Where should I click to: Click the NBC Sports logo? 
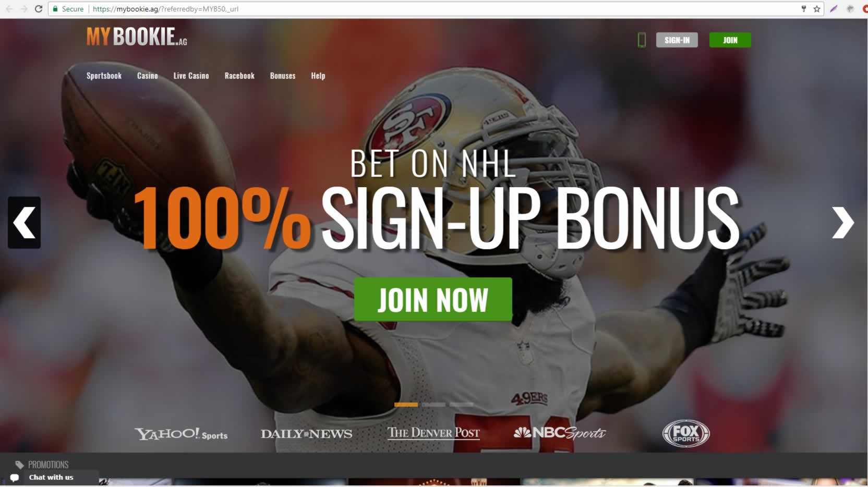(560, 433)
